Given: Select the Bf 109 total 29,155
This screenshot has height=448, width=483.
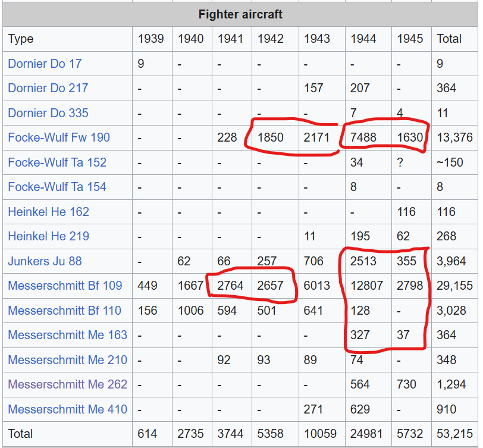Looking at the screenshot, I should click(x=454, y=286).
